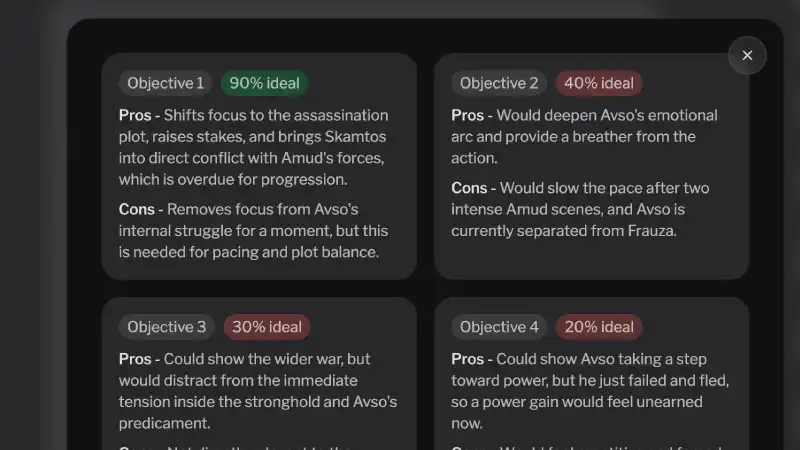Click the bold Pros heading in Objective 2
Image resolution: width=800 pixels, height=450 pixels.
coord(467,115)
